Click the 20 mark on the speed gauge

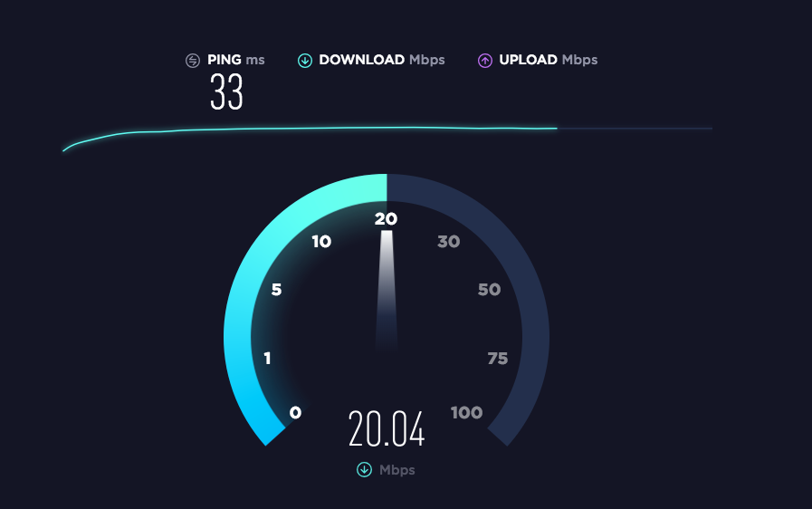(386, 219)
